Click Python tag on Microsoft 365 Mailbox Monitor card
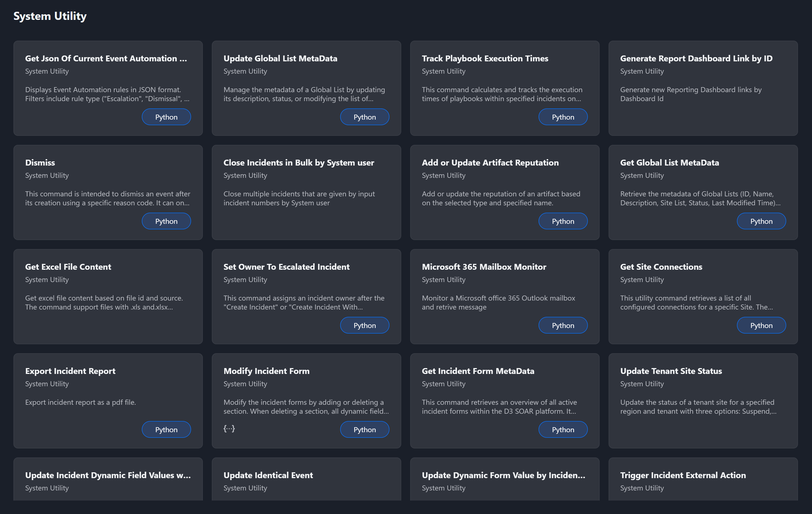The width and height of the screenshot is (812, 514). pos(563,325)
